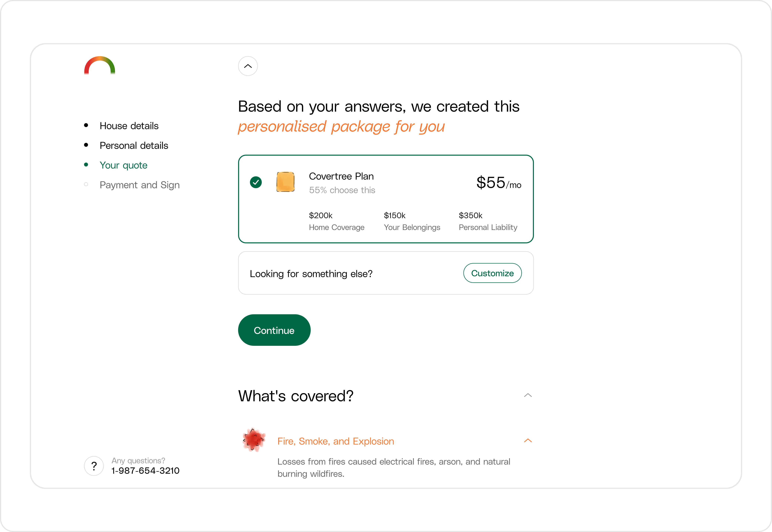Click the question mark help icon
Screen dimensions: 772x532
(94, 466)
